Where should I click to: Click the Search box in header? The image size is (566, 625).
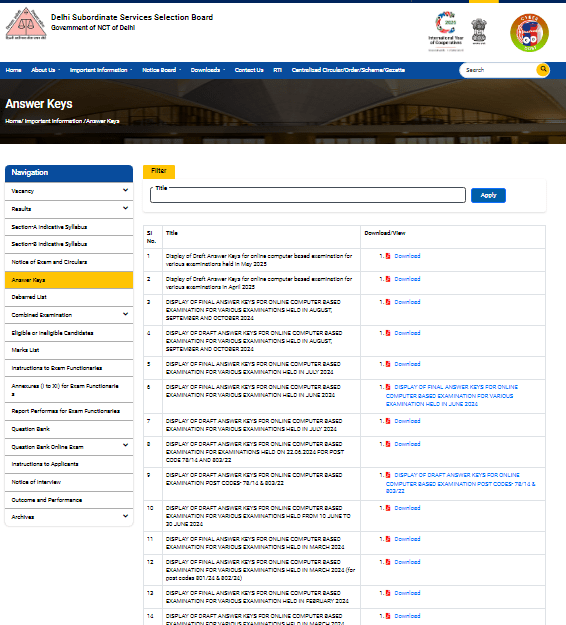click(x=497, y=70)
